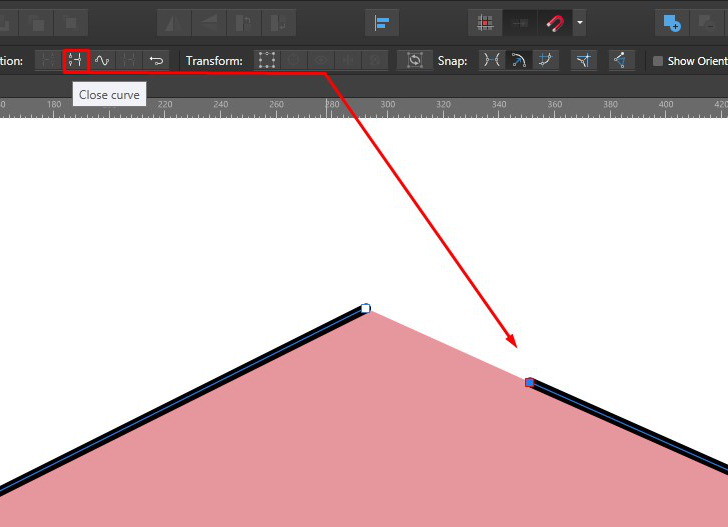Image resolution: width=728 pixels, height=527 pixels.
Task: Click the greyed-out Join curves icon
Action: coord(129,61)
